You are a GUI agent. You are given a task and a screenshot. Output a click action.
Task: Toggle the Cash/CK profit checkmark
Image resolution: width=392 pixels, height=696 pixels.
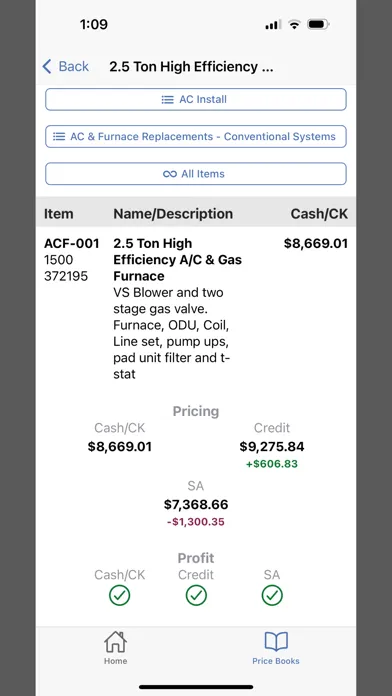[x=119, y=596]
